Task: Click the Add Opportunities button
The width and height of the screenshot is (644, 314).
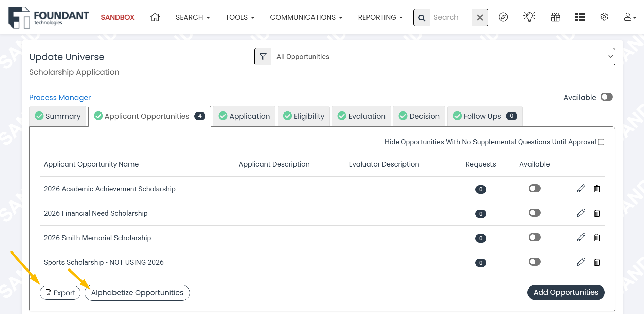Action: [566, 292]
